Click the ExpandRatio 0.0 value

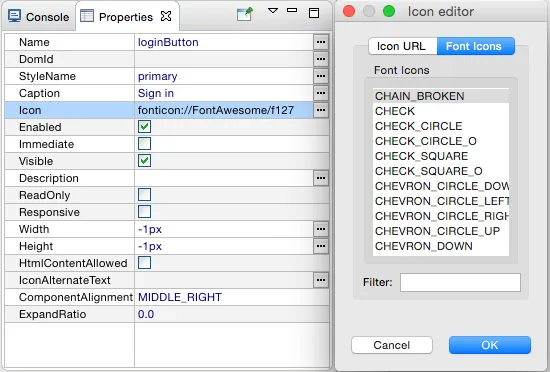click(146, 314)
